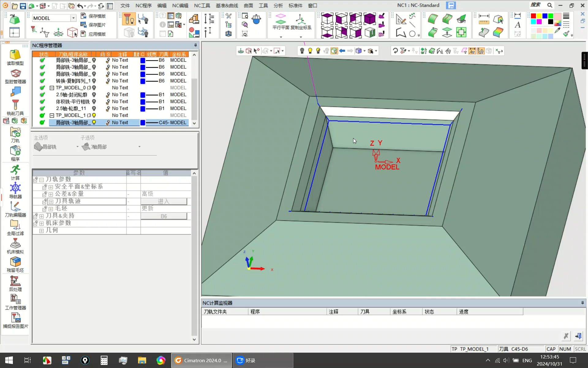Open the 分析 menu
The image size is (588, 368).
pos(278,6)
